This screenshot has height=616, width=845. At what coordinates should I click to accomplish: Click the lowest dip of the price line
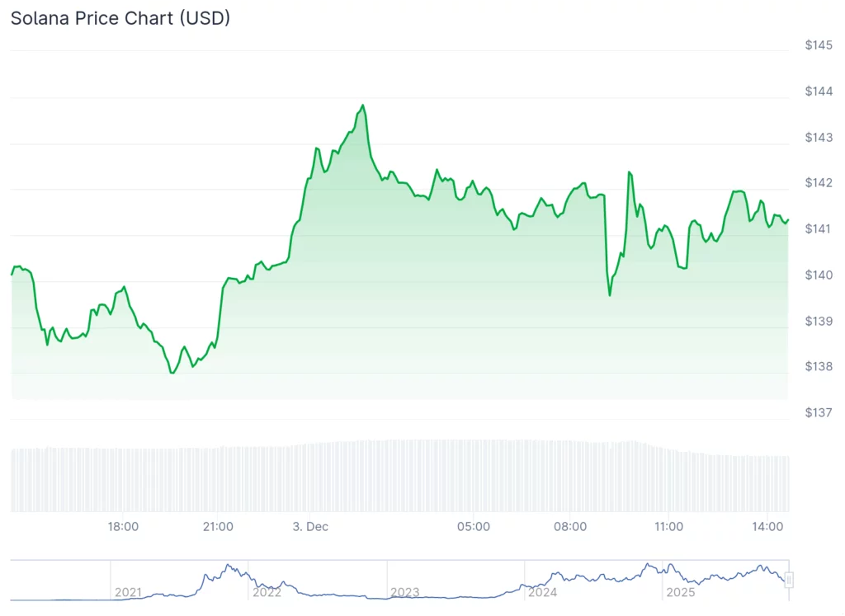172,373
